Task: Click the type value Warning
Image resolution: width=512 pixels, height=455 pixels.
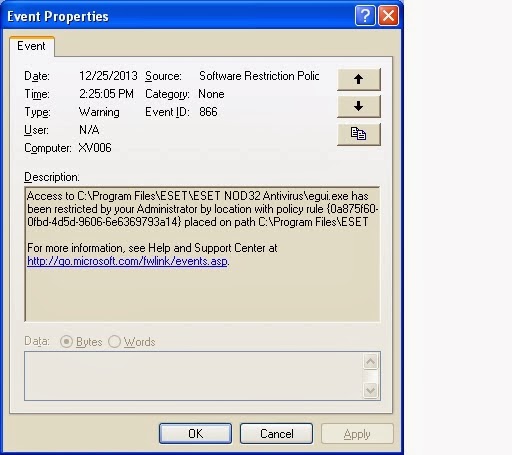Action: pyautogui.click(x=99, y=112)
